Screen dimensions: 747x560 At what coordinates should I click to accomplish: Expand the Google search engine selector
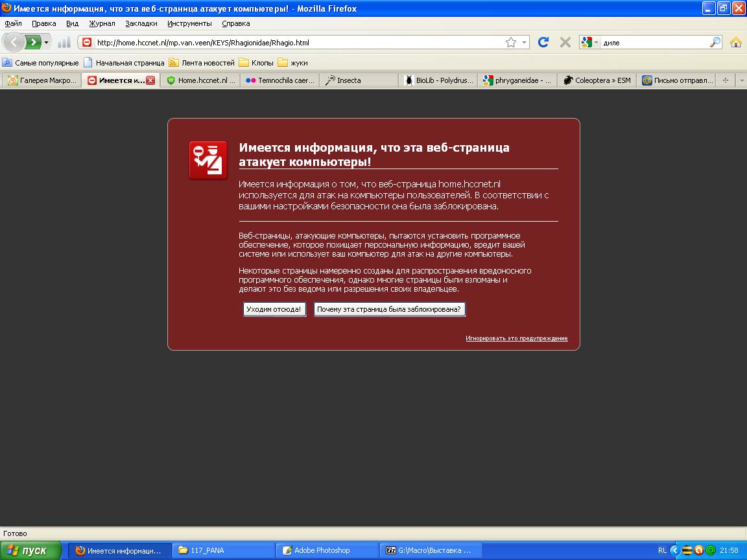589,42
